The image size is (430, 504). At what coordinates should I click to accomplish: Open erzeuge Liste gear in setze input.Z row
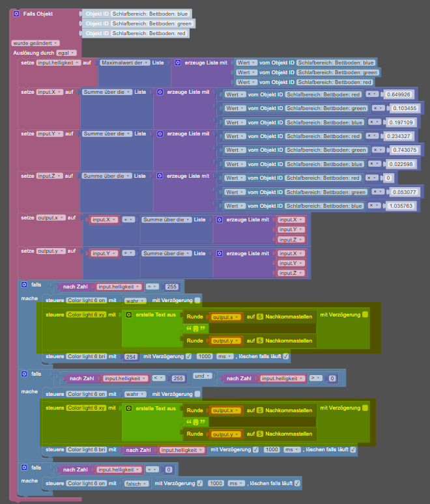click(160, 176)
